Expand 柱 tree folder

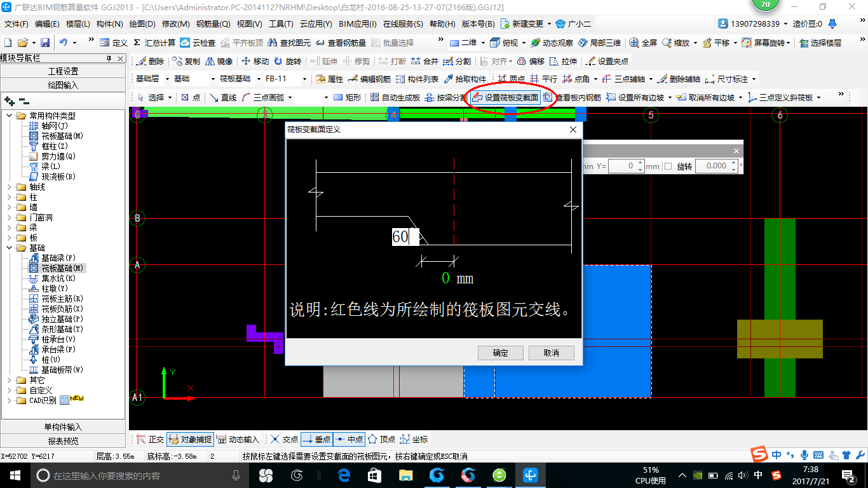coord(10,197)
